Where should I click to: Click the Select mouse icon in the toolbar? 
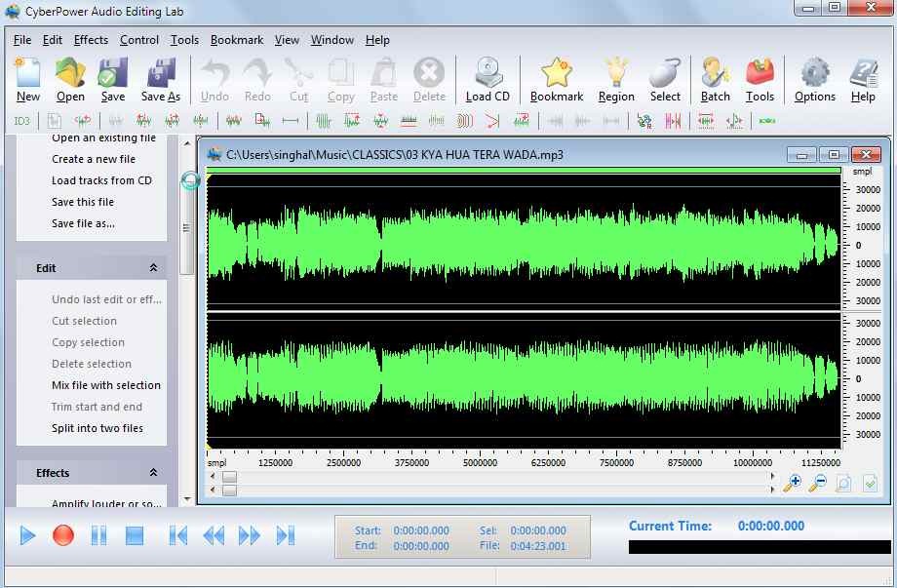pyautogui.click(x=665, y=80)
